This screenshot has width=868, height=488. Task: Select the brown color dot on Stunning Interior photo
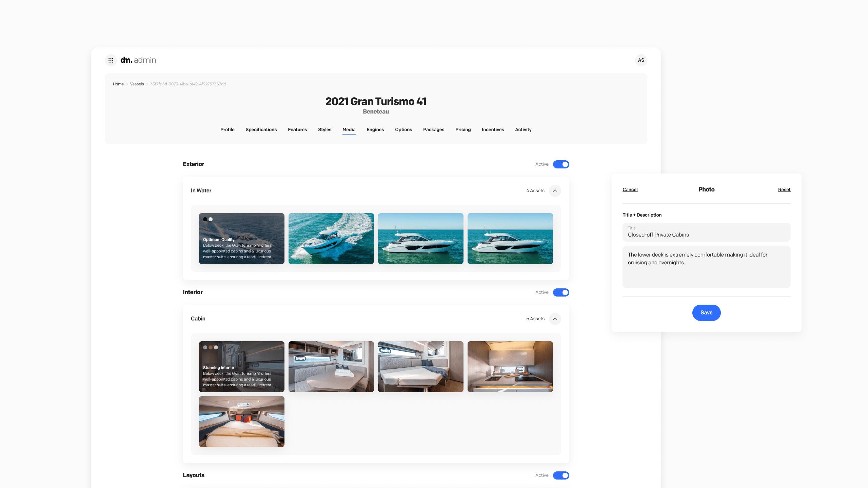(x=211, y=347)
